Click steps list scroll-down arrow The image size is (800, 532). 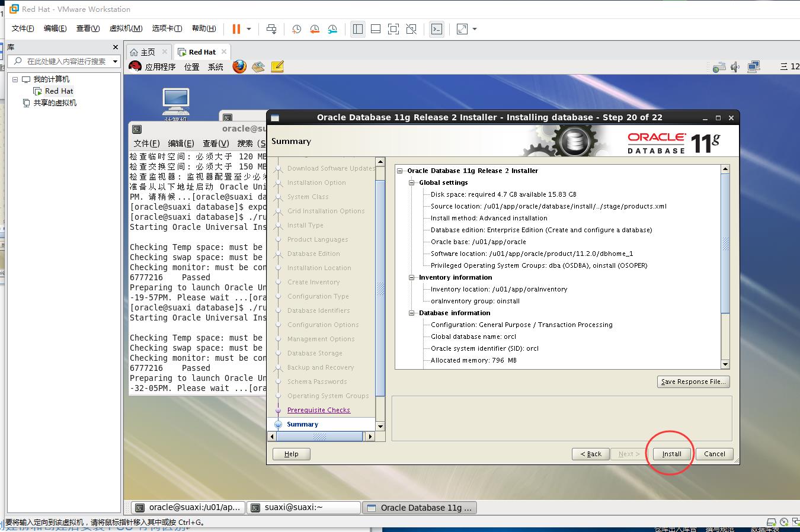coord(380,426)
